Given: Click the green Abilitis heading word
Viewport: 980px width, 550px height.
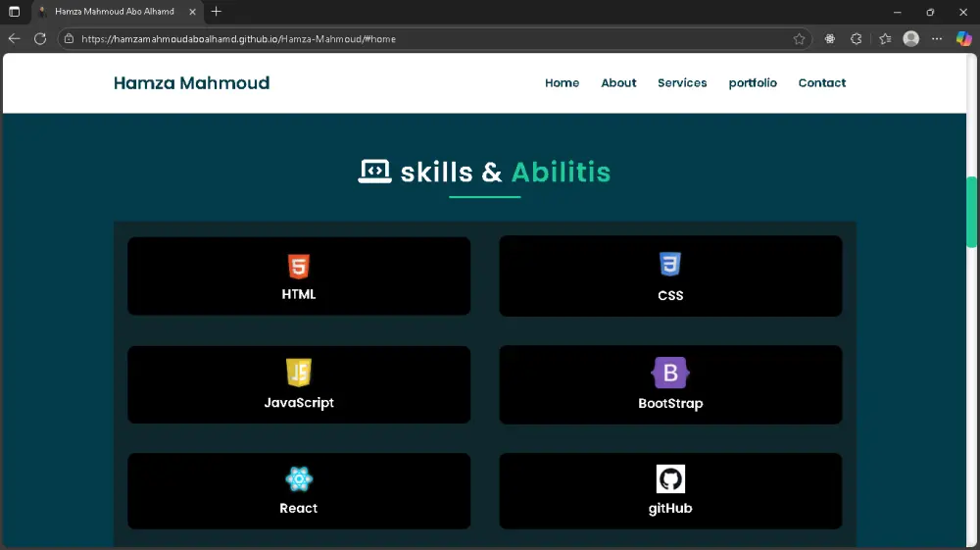Looking at the screenshot, I should pyautogui.click(x=561, y=172).
